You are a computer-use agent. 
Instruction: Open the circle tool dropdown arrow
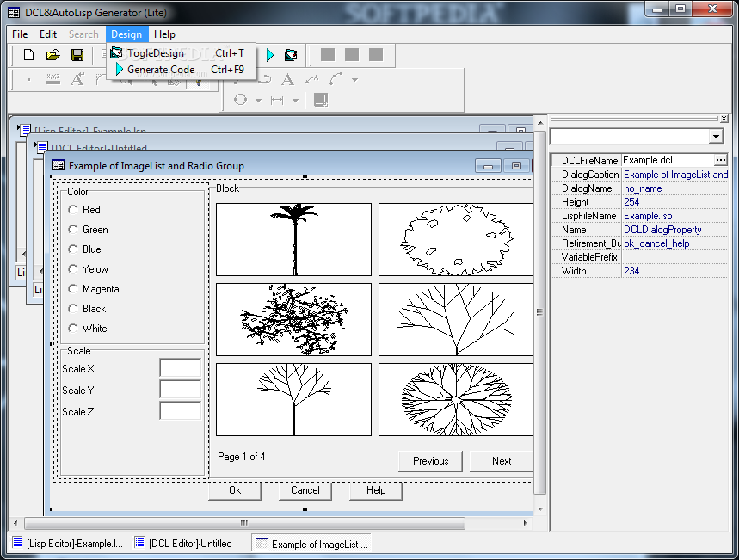258,100
